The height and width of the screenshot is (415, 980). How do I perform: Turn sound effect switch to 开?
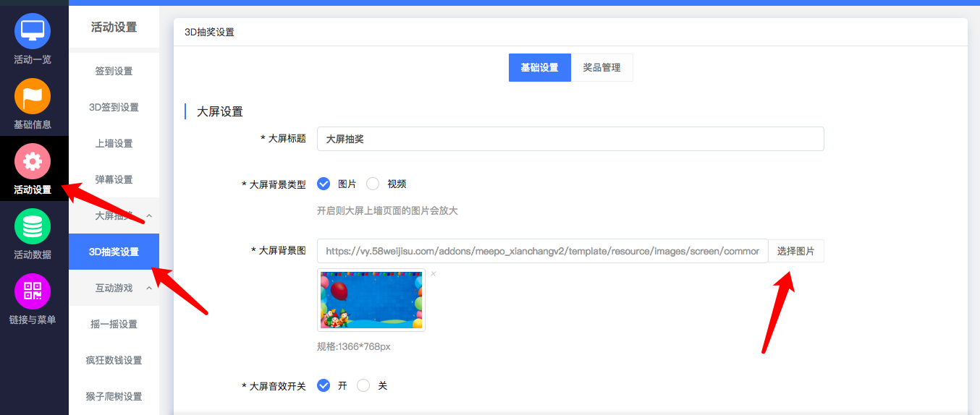(324, 385)
